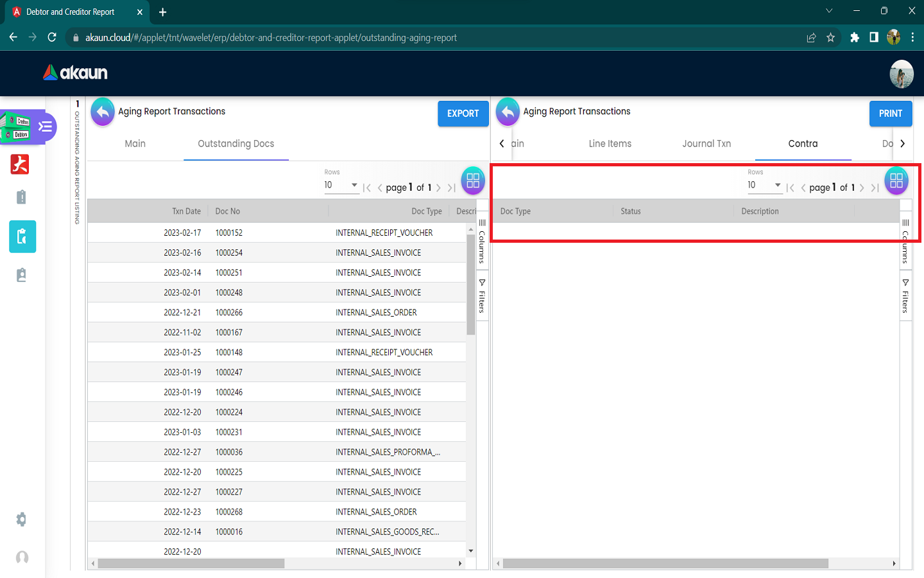Open the left Rows per page dropdown
The height and width of the screenshot is (578, 924).
click(x=341, y=186)
